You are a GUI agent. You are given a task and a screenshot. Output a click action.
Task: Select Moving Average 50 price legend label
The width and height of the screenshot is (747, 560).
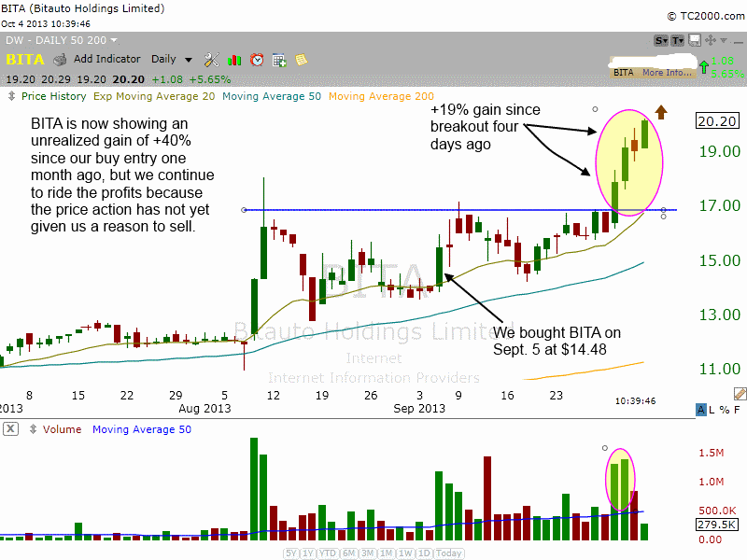(272, 96)
